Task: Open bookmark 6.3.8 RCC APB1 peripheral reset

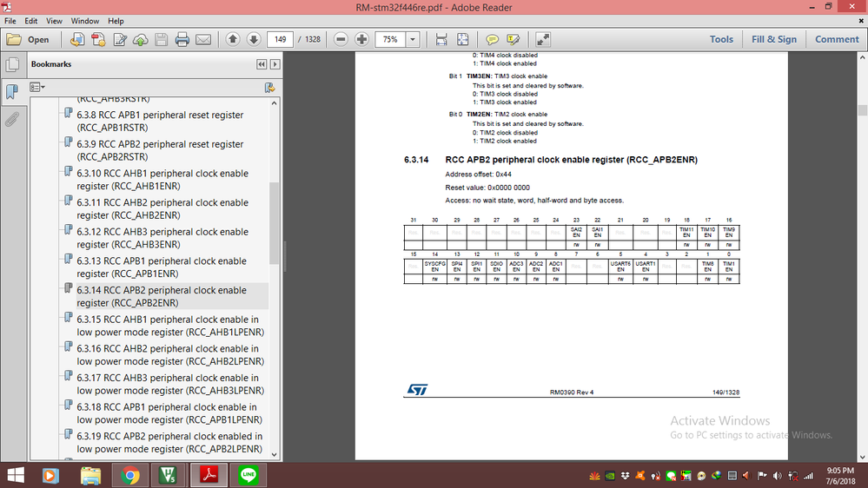Action: click(x=160, y=122)
